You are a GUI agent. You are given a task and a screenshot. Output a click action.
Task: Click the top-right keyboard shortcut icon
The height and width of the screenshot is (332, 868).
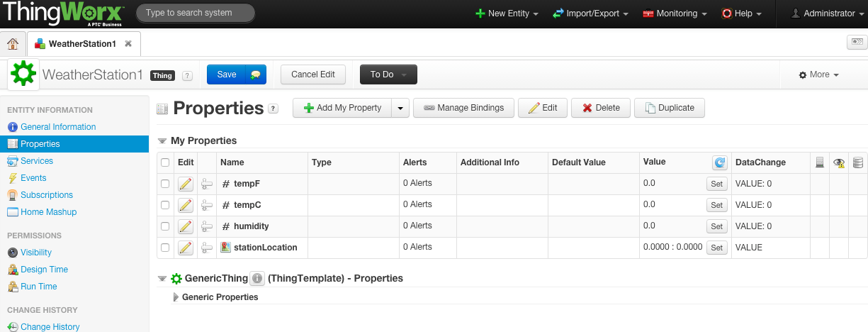pos(857,43)
